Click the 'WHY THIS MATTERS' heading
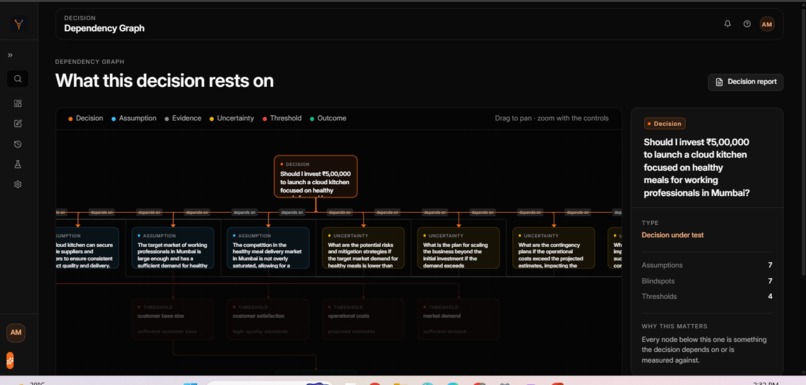The width and height of the screenshot is (806, 385). (x=674, y=326)
